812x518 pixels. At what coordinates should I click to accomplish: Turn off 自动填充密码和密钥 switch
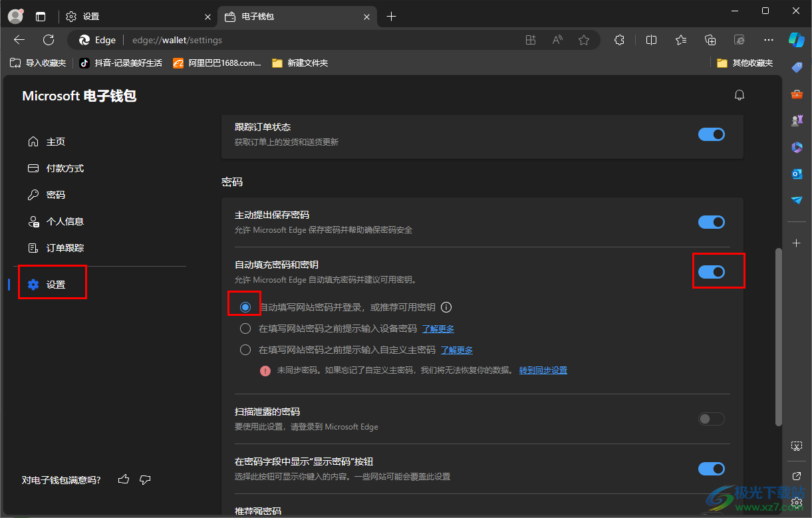pos(712,272)
